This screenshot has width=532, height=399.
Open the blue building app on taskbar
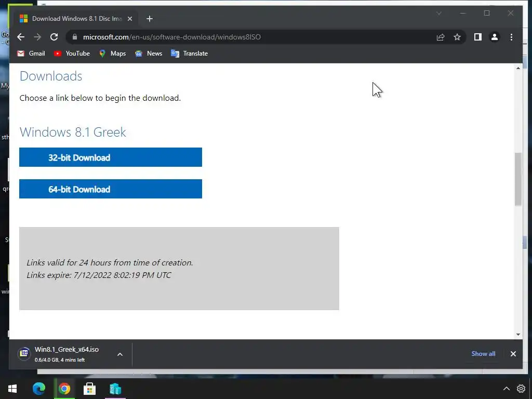(x=115, y=389)
